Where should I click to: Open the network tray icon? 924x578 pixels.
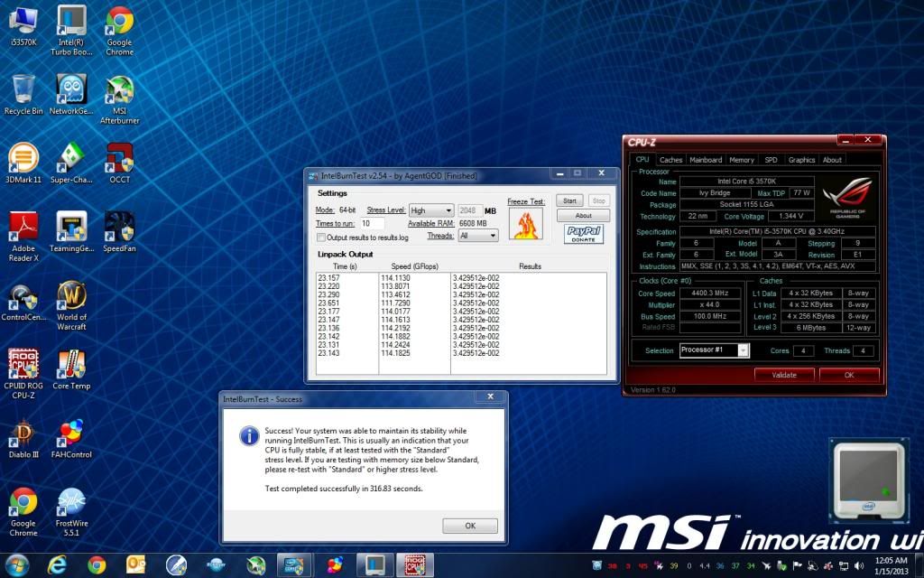coord(844,565)
